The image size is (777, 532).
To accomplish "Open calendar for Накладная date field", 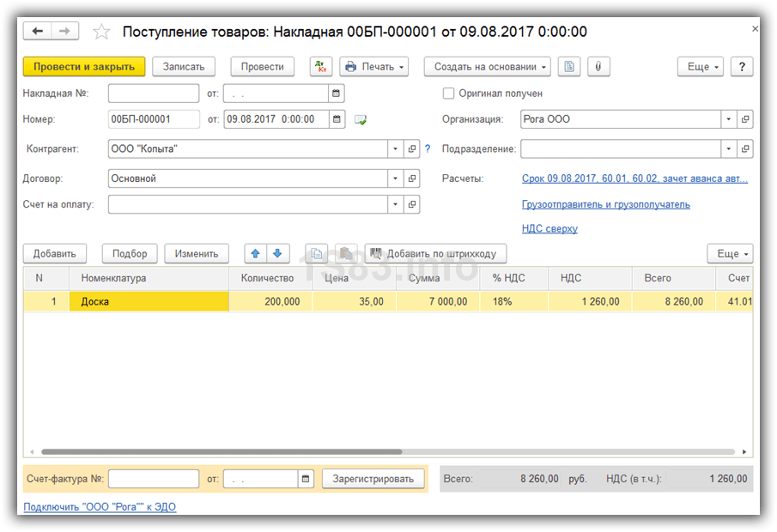I will click(x=336, y=94).
